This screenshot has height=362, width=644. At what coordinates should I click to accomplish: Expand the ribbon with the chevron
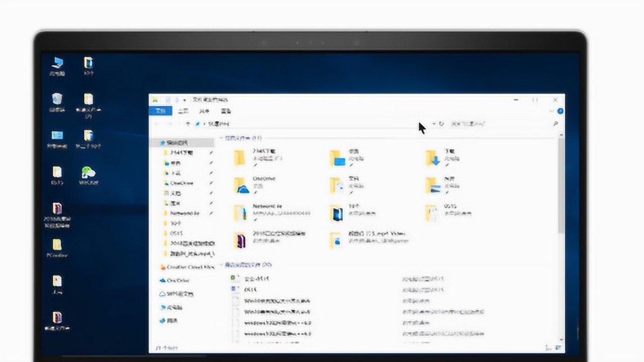tap(552, 111)
